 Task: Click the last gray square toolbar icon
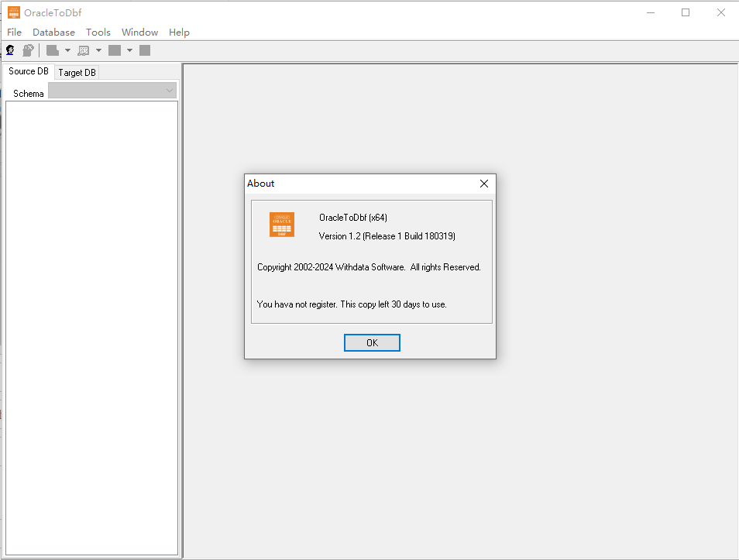pyautogui.click(x=145, y=50)
